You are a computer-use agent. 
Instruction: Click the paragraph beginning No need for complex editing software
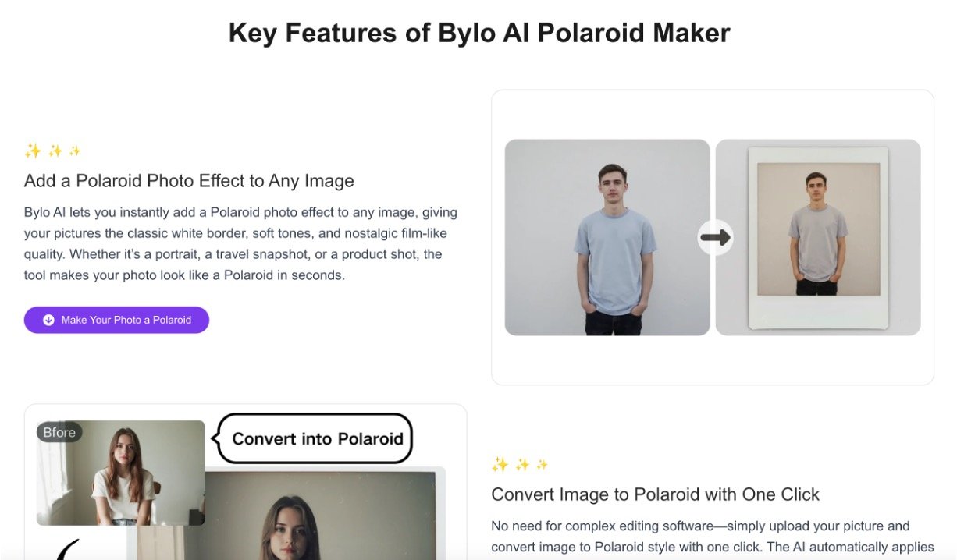click(712, 537)
